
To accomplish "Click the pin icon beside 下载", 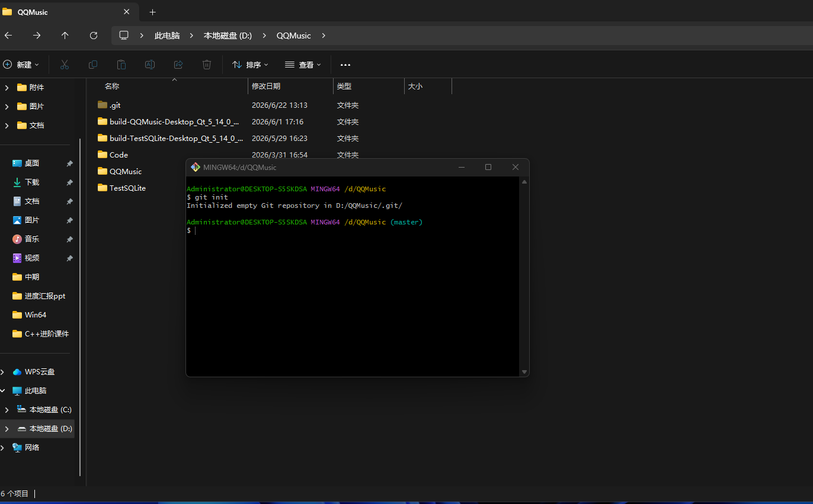I will pos(69,182).
